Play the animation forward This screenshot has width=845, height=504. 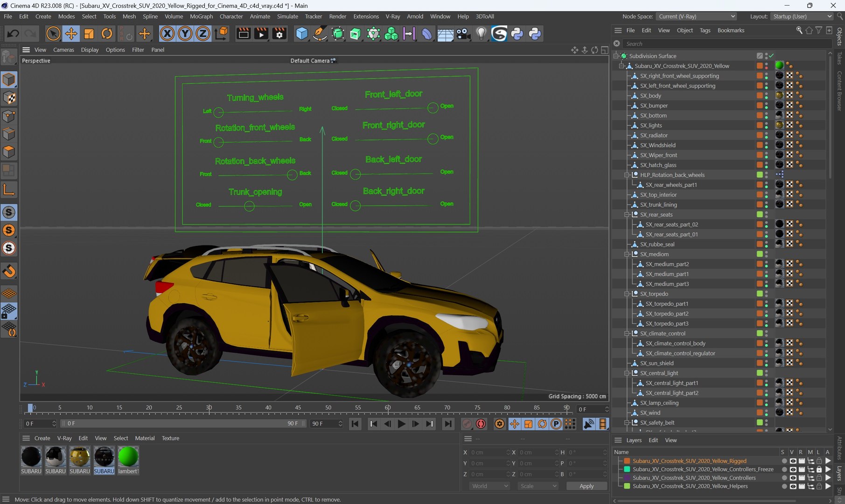pos(401,424)
